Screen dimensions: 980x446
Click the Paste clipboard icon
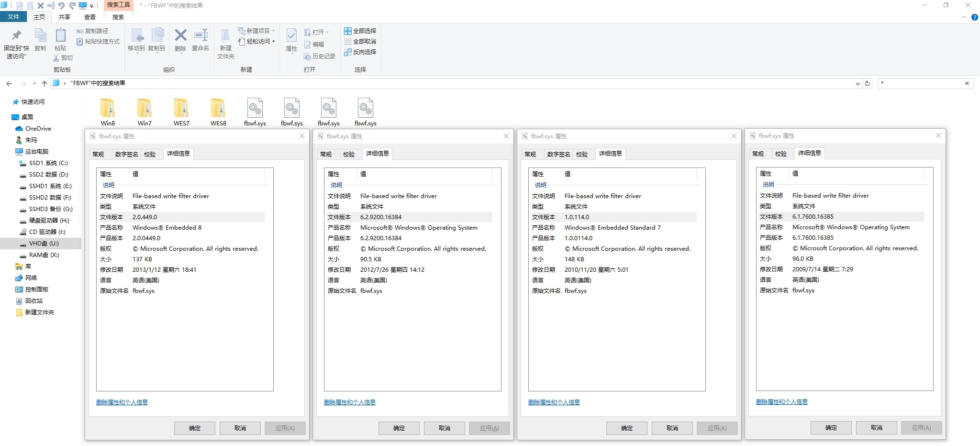pos(60,35)
